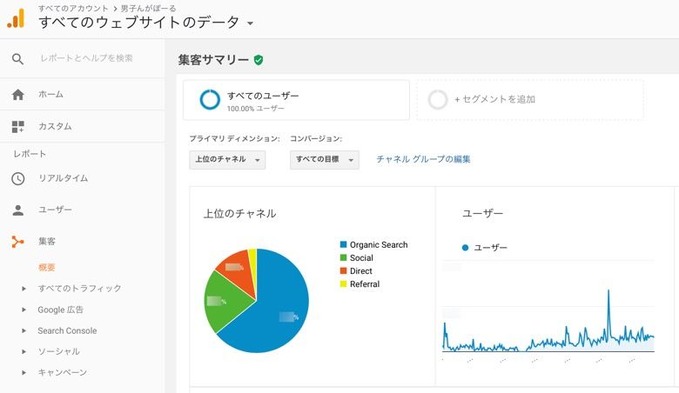Expand the すべてのトラフィック submenu
Viewport: 679px width, 393px height.
point(24,289)
